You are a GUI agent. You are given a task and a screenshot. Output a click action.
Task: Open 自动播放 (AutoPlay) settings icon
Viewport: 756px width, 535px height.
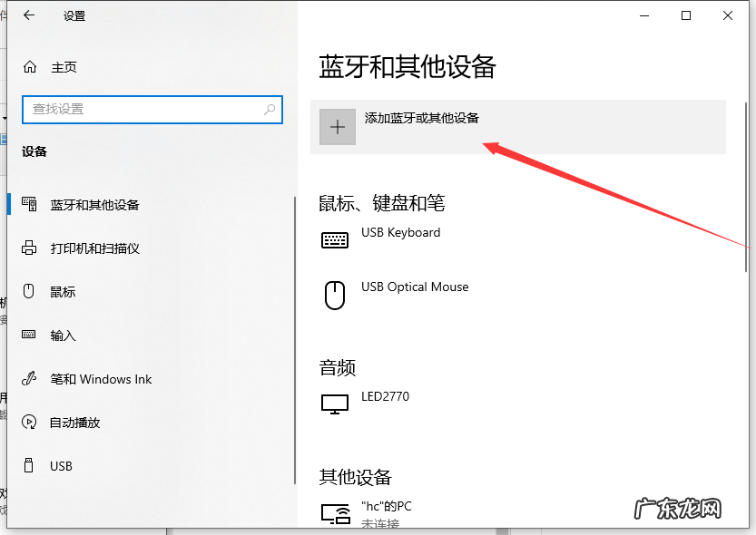28,422
